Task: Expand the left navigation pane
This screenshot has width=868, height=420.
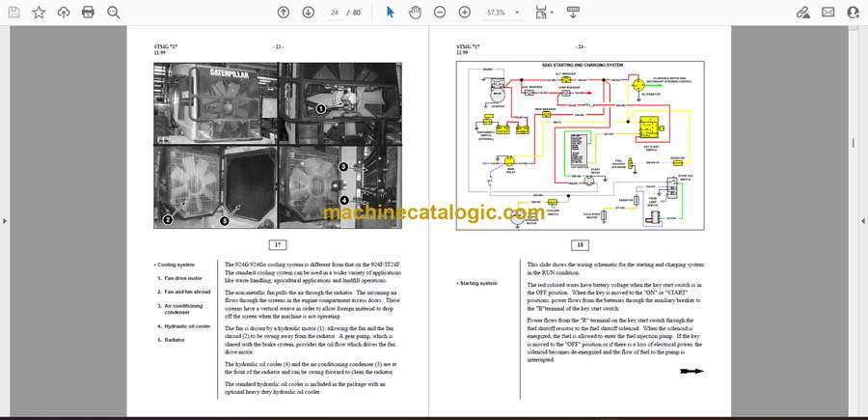Action: click(x=5, y=221)
